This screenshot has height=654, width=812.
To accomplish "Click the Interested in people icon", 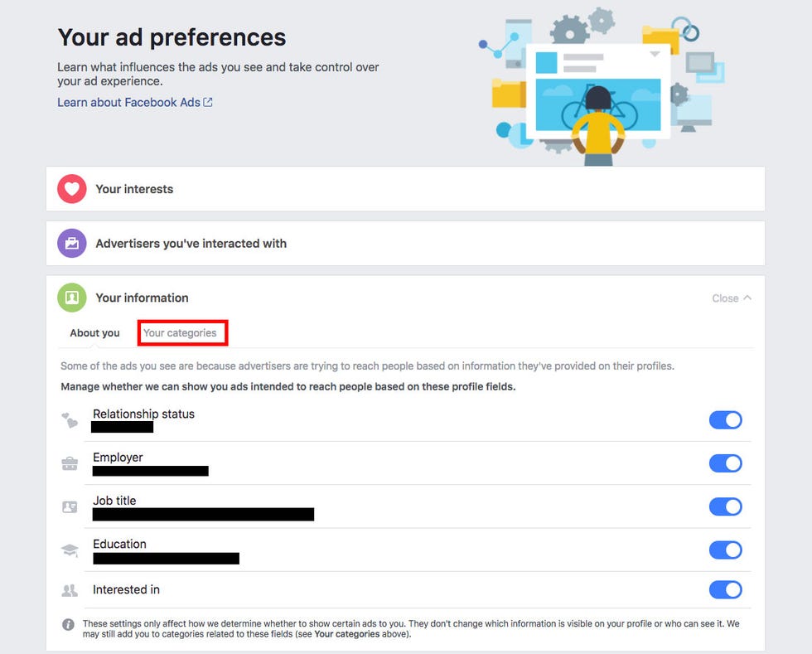I will click(70, 589).
